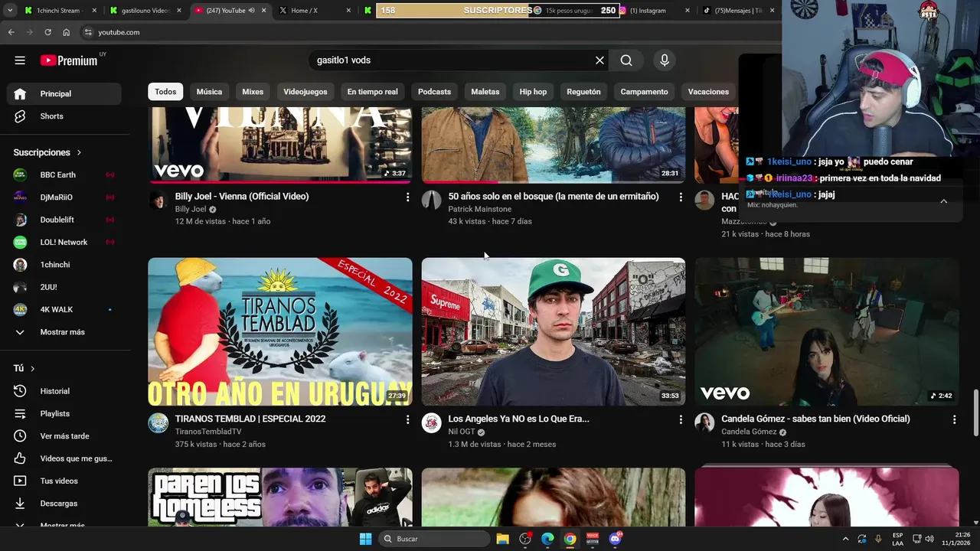The height and width of the screenshot is (551, 980).
Task: Go to YouTube Premium home logo
Action: click(69, 60)
